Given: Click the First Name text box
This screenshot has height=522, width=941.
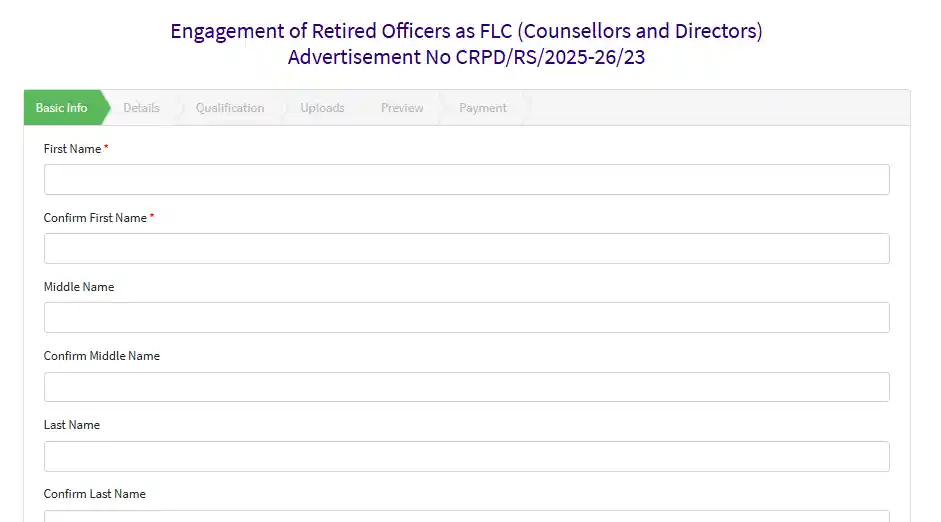Looking at the screenshot, I should coord(466,180).
